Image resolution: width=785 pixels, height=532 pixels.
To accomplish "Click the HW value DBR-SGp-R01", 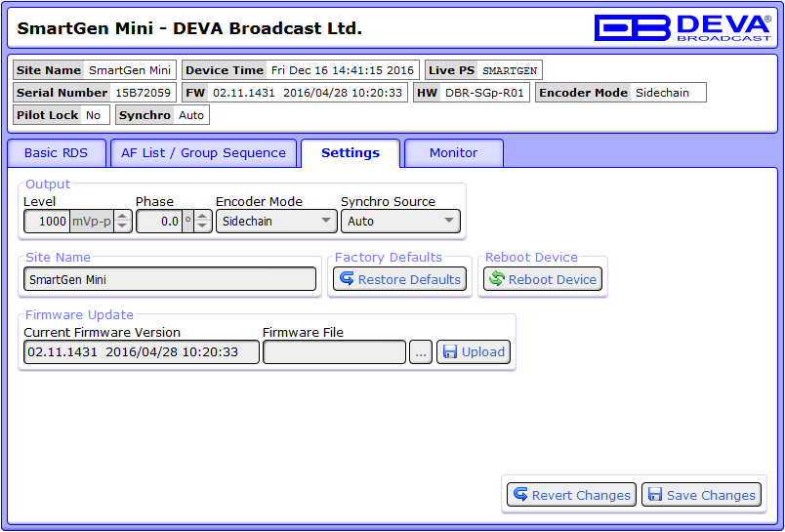I will click(x=484, y=93).
